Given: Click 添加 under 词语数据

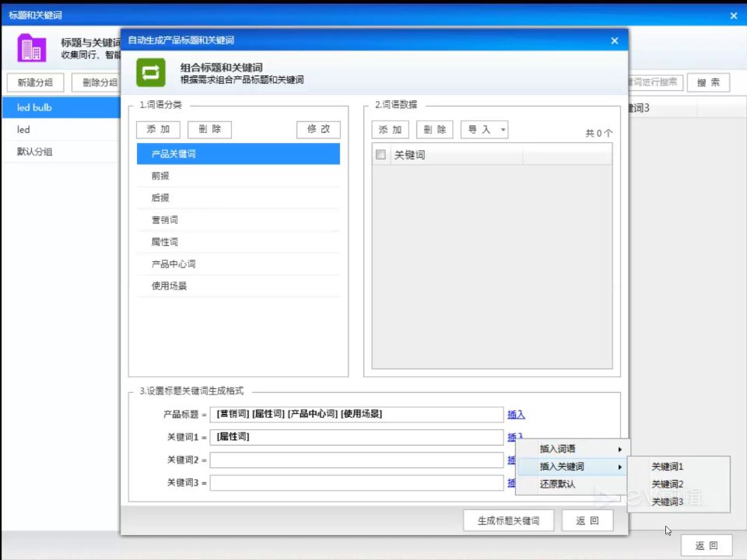Looking at the screenshot, I should [x=390, y=130].
